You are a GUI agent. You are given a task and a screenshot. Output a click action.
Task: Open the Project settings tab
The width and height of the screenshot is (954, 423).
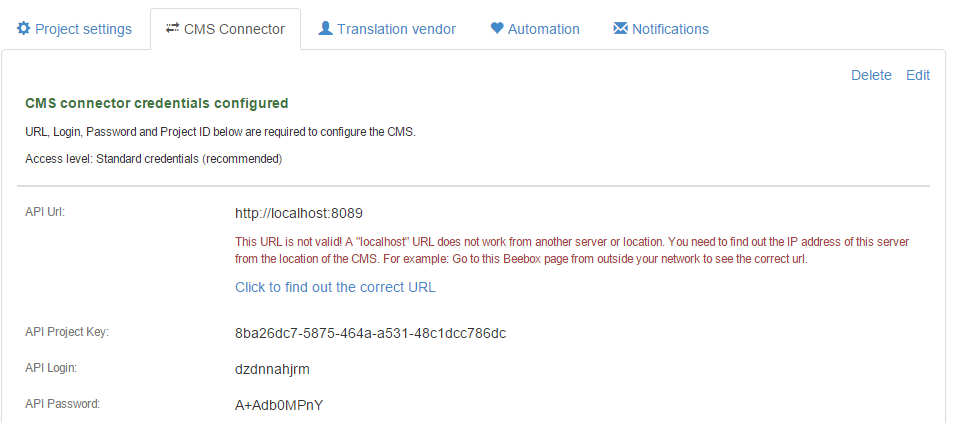[x=83, y=29]
